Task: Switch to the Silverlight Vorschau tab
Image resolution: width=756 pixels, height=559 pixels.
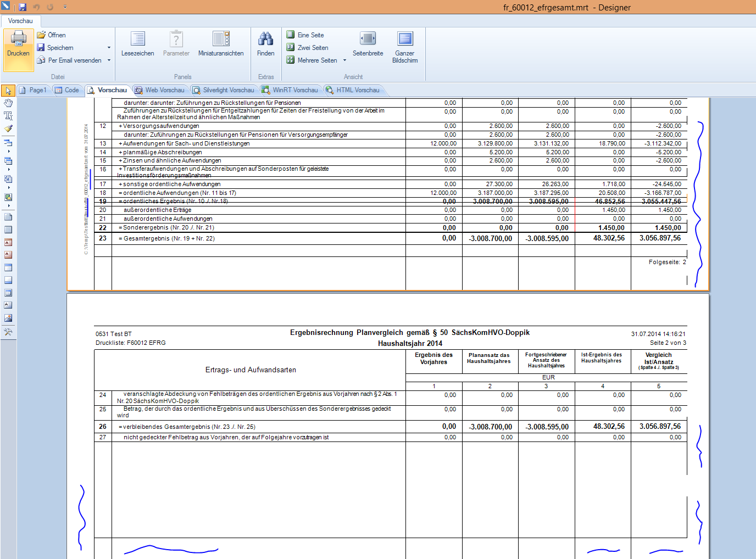Action: pos(224,90)
